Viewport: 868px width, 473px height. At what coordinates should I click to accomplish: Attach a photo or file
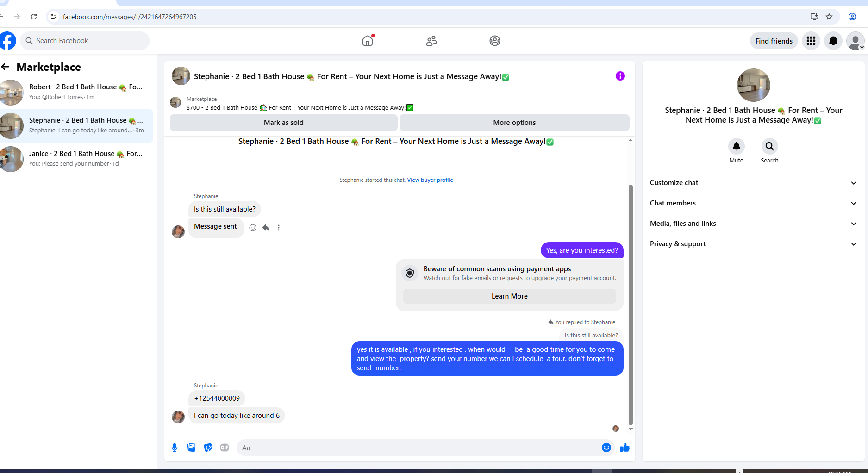coord(191,448)
